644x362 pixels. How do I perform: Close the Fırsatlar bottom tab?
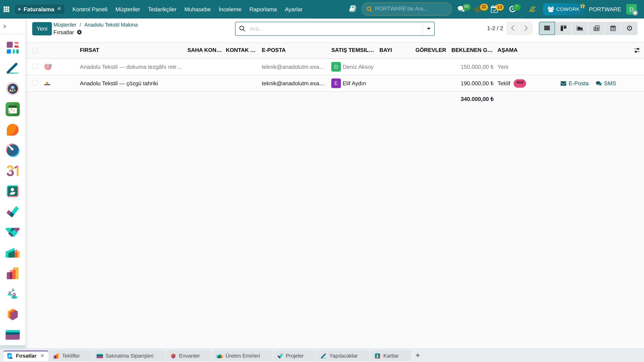[42, 356]
